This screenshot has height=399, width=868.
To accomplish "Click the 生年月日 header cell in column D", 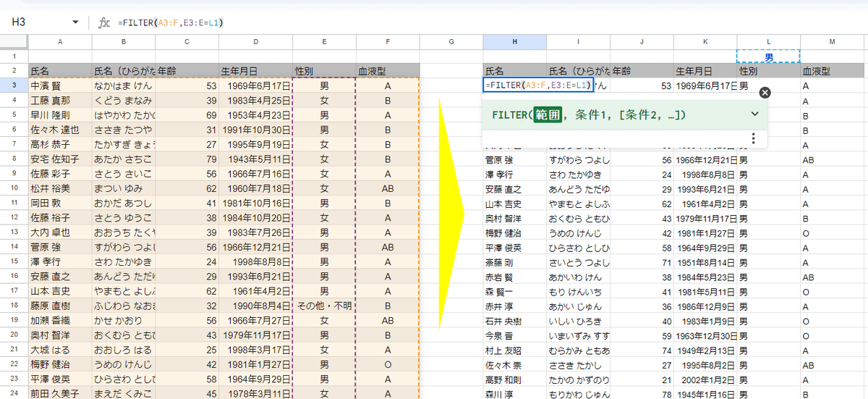I will [256, 71].
